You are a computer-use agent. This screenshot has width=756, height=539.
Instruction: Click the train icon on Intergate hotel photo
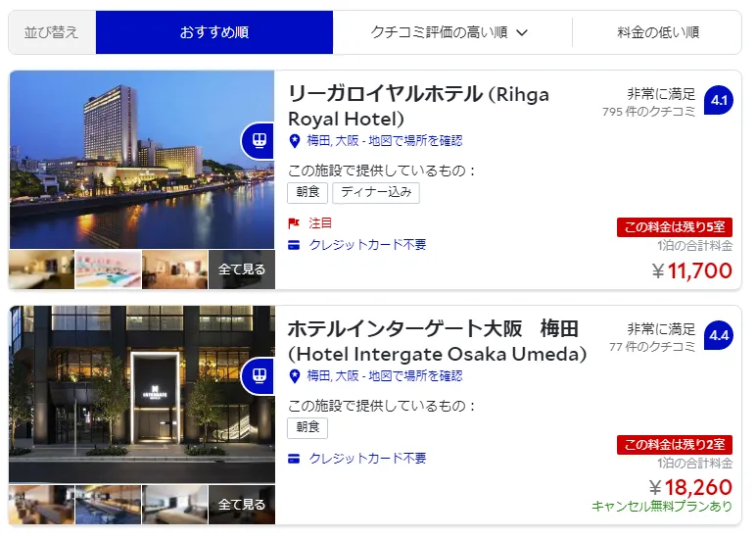pyautogui.click(x=260, y=376)
